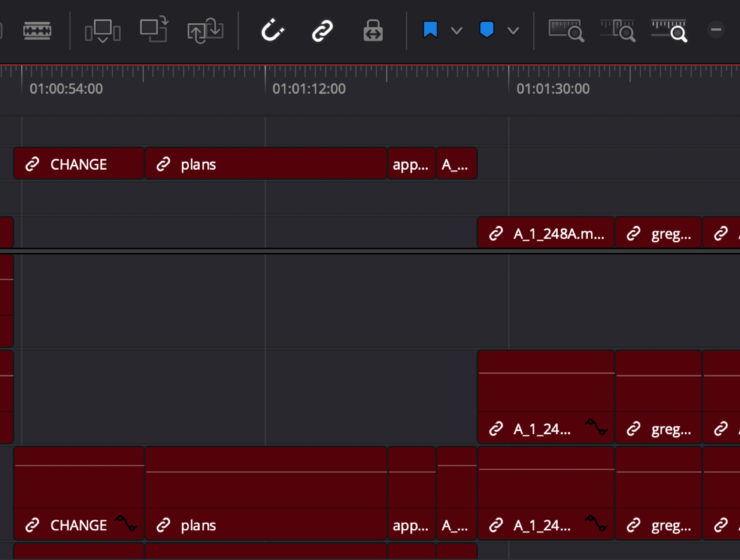Screen dimensions: 740x560
Task: Toggle timeline snapping magnet icon
Action: point(272,31)
